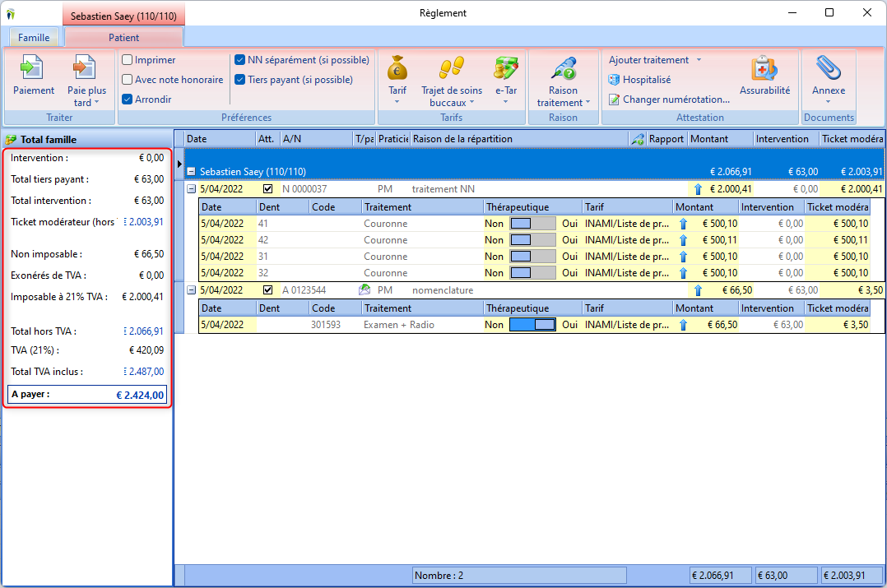
Task: Toggle Tiers payant (si possible)
Action: point(240,80)
